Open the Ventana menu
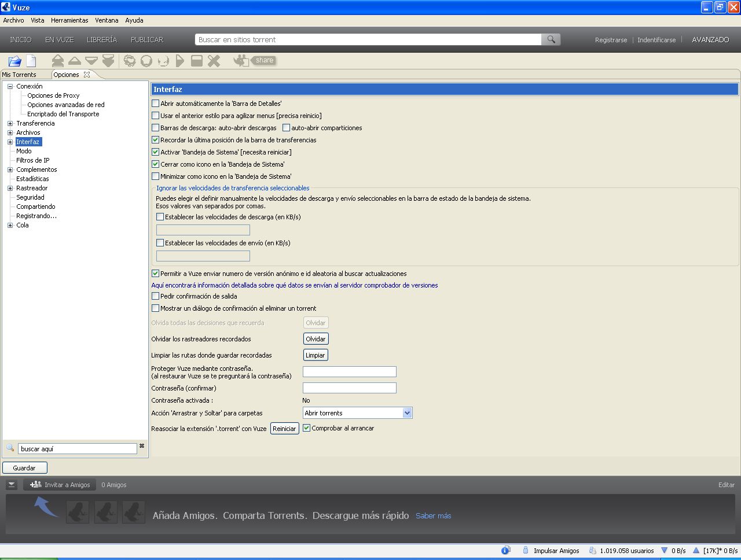This screenshot has width=741, height=560. click(x=107, y=20)
